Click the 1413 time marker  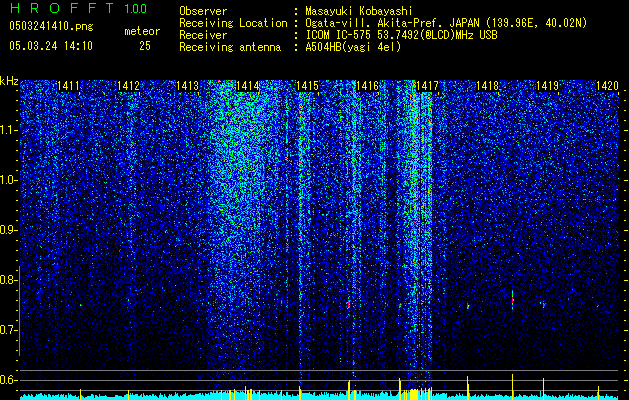188,86
